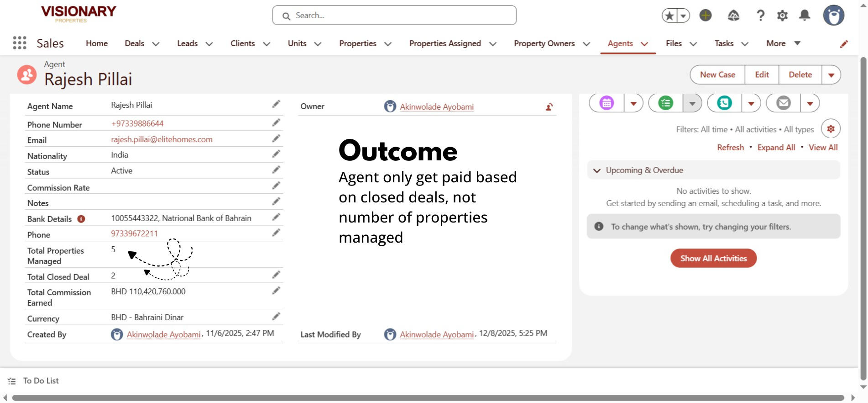
Task: Click the New Event calendar icon
Action: (607, 103)
